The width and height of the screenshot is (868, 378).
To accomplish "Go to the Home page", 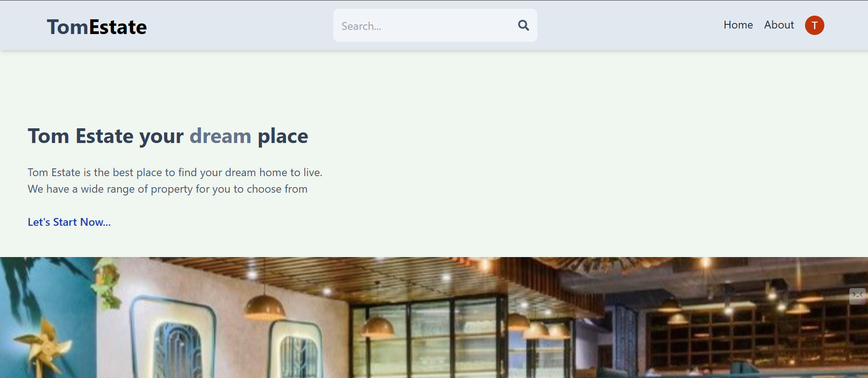I will (x=738, y=25).
